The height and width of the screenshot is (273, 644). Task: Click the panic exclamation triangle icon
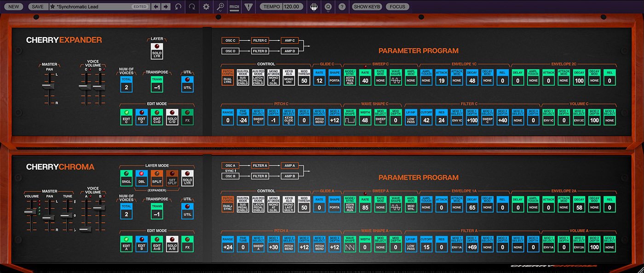pyautogui.click(x=248, y=7)
